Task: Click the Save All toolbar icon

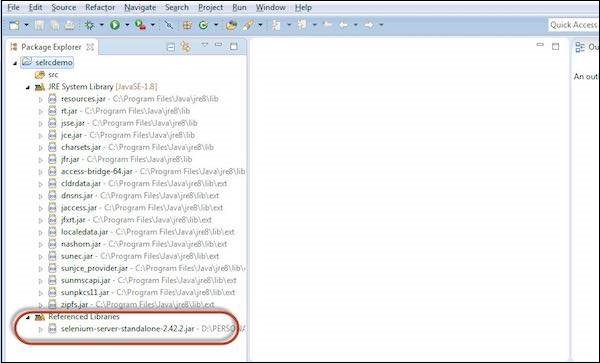Action: (54, 25)
